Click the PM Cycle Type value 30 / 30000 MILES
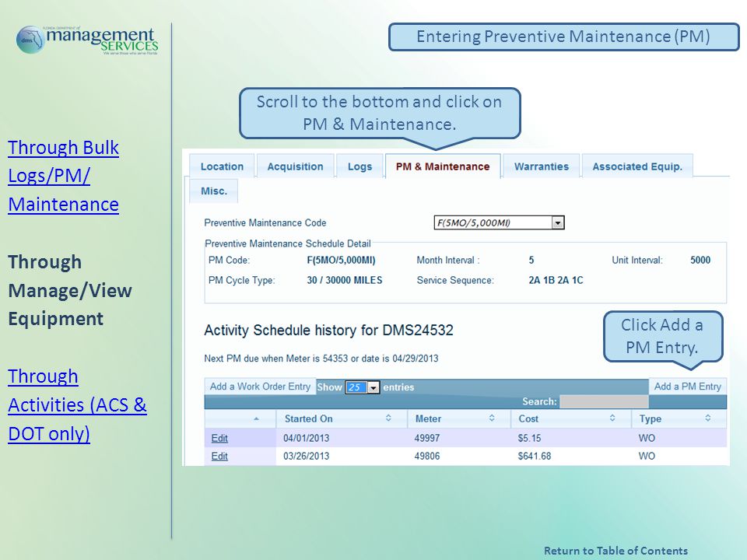The image size is (747, 560). point(345,280)
